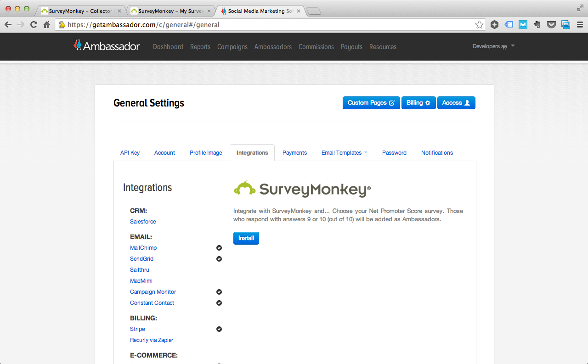The width and height of the screenshot is (588, 364).
Task: Click the Billing button
Action: pos(418,103)
